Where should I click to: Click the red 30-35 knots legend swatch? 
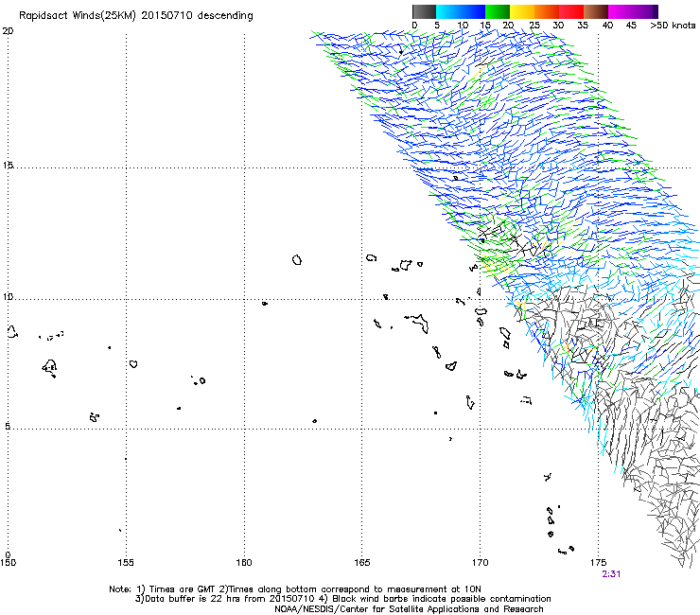click(x=571, y=11)
